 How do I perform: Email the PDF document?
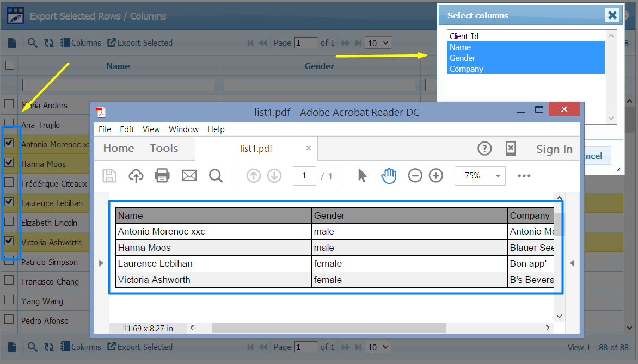pos(189,175)
